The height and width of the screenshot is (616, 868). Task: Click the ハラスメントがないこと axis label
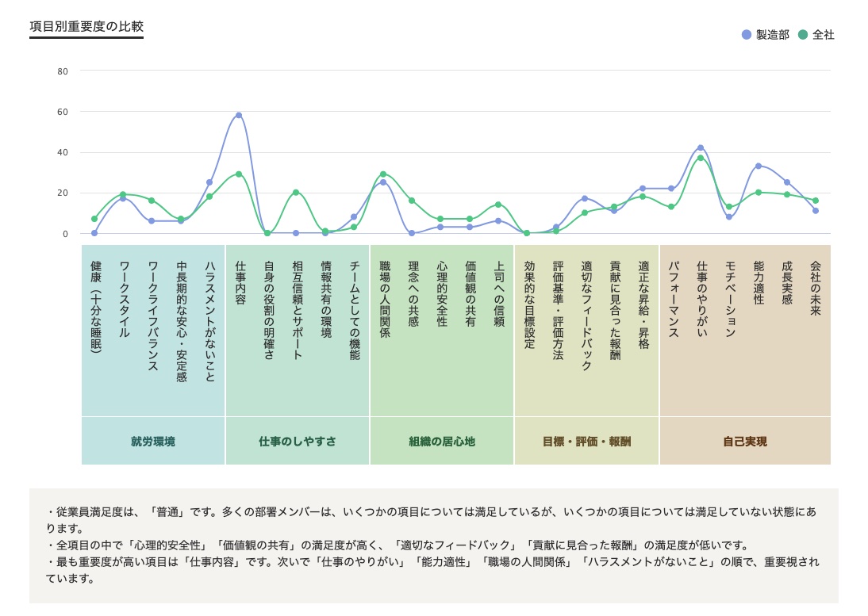[209, 321]
